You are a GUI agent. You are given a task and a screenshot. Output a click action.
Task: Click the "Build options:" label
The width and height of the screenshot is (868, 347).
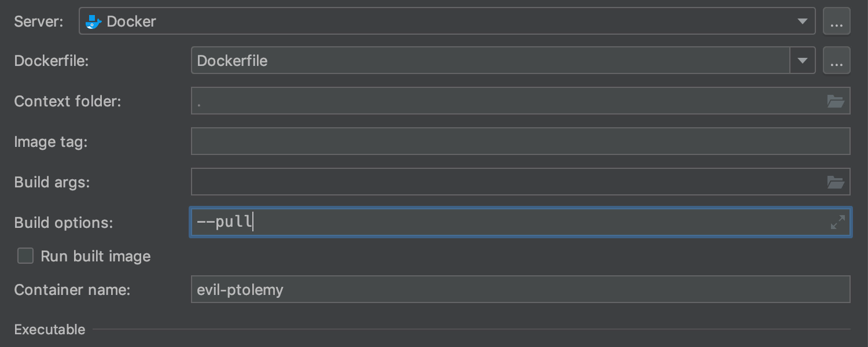point(64,223)
